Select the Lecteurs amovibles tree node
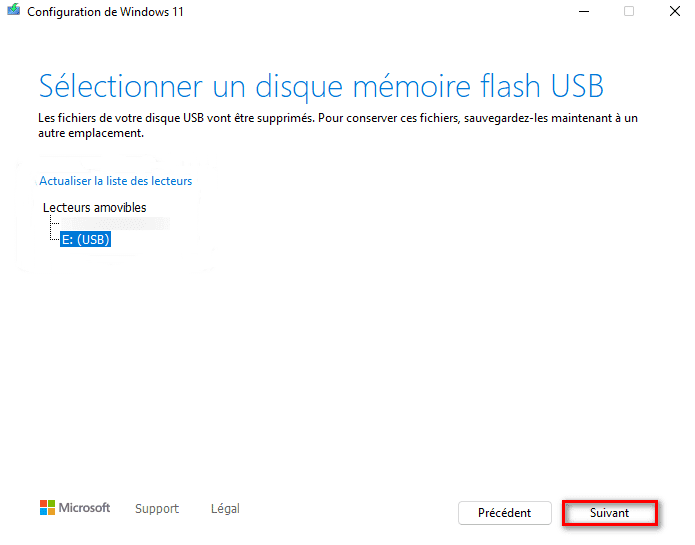 tap(95, 207)
